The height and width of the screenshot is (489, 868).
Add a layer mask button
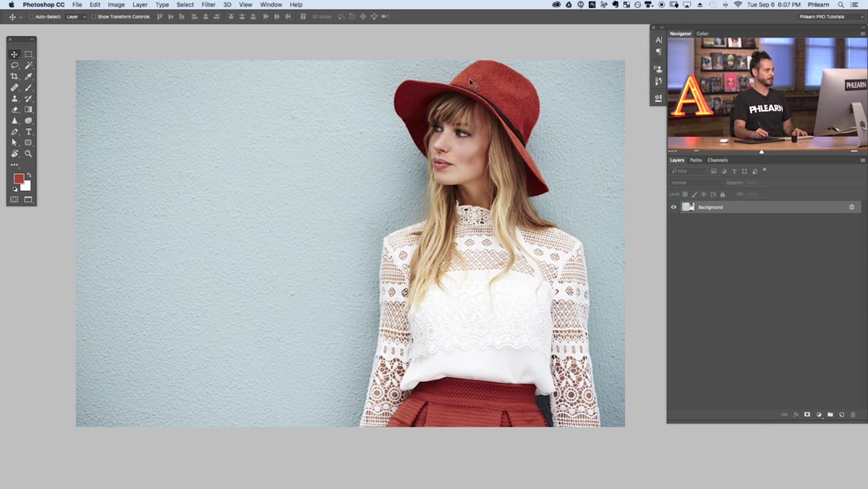tap(807, 414)
